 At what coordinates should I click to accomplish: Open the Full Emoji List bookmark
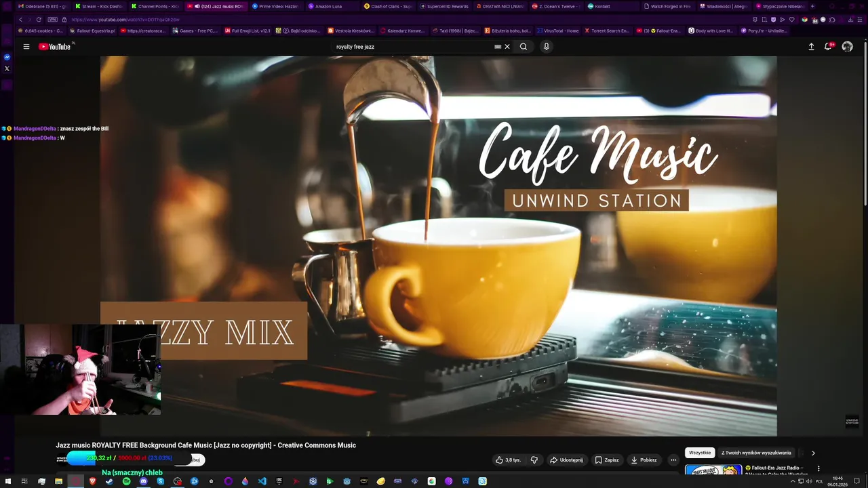[x=248, y=30]
